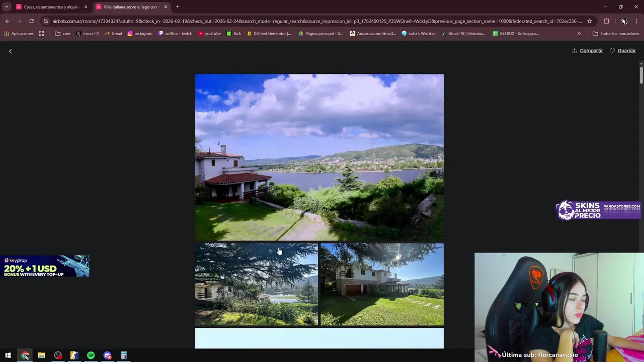The image size is (644, 362).
Task: Open the browser extensions puzzle icon
Action: 606,21
